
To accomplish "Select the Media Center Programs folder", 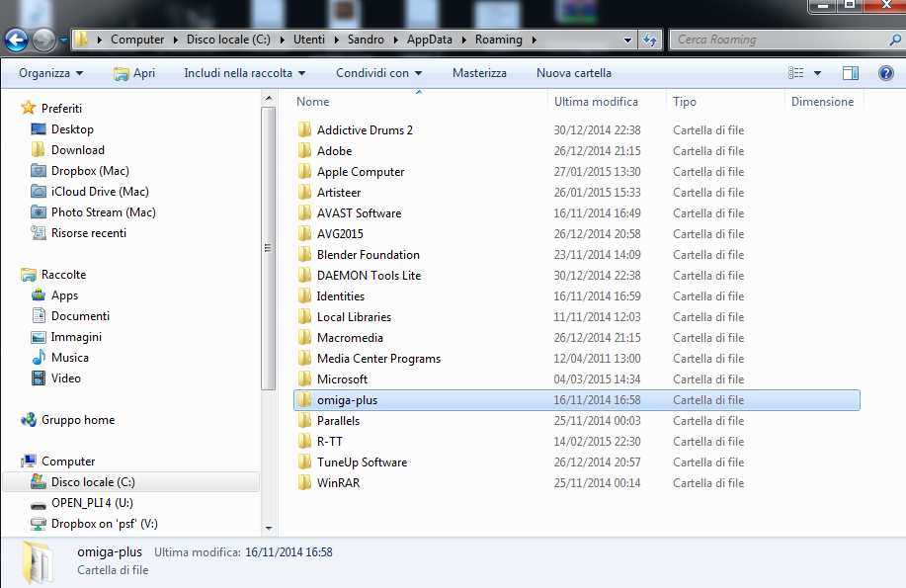I will coord(378,359).
